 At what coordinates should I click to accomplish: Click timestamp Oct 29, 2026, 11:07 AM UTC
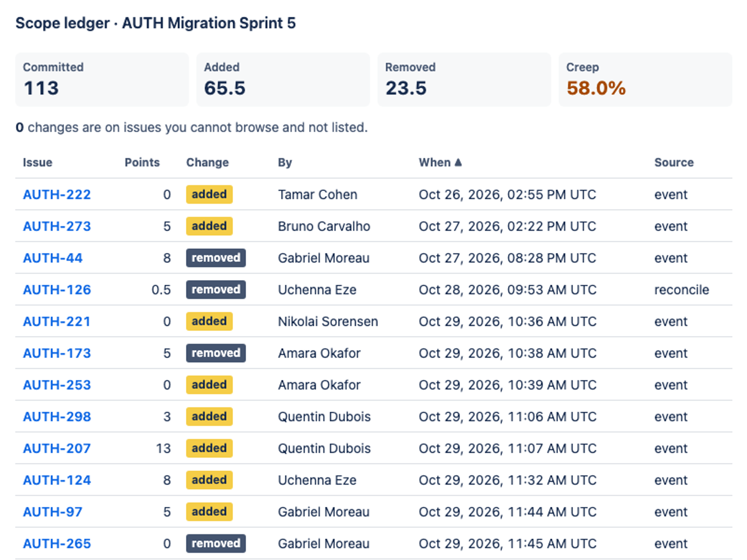[x=507, y=449]
